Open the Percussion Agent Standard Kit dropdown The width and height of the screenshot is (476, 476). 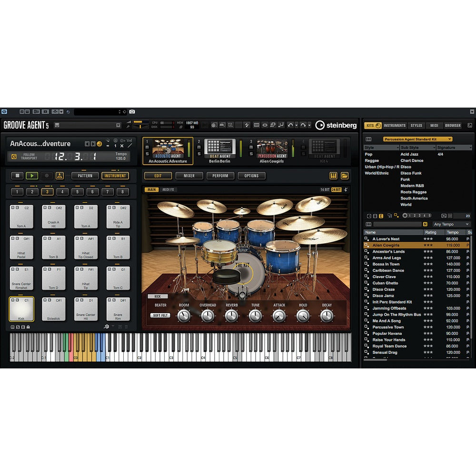(418, 139)
